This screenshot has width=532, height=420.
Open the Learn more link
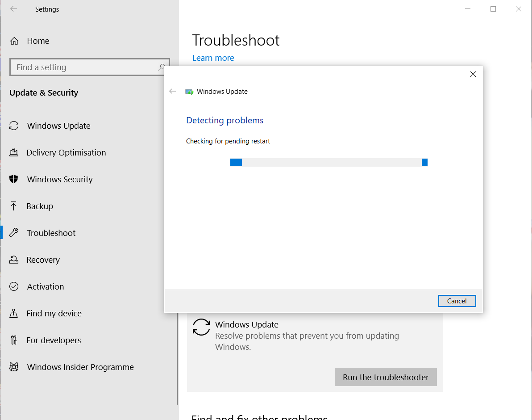point(213,58)
